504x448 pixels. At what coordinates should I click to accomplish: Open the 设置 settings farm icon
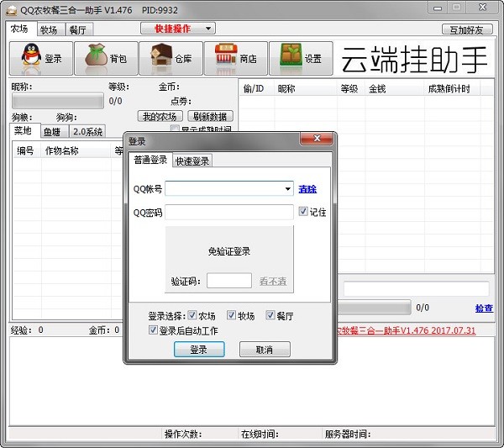tap(301, 59)
